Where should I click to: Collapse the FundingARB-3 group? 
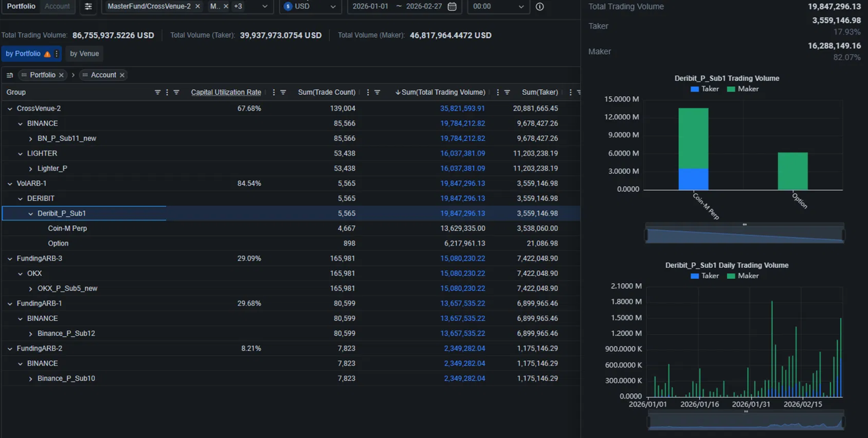(10, 259)
